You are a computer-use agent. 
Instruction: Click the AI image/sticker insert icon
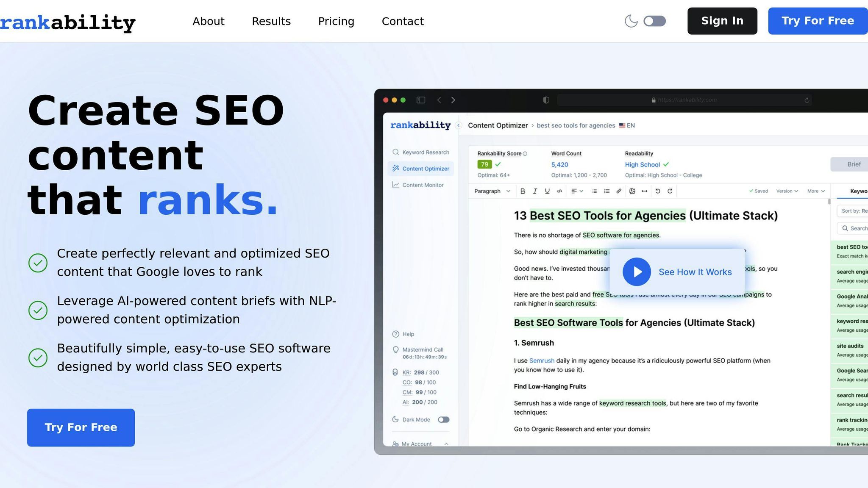click(x=632, y=191)
